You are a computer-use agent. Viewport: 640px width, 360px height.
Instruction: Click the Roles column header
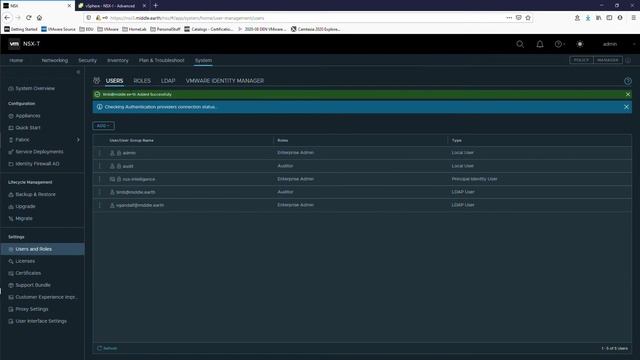pyautogui.click(x=282, y=140)
